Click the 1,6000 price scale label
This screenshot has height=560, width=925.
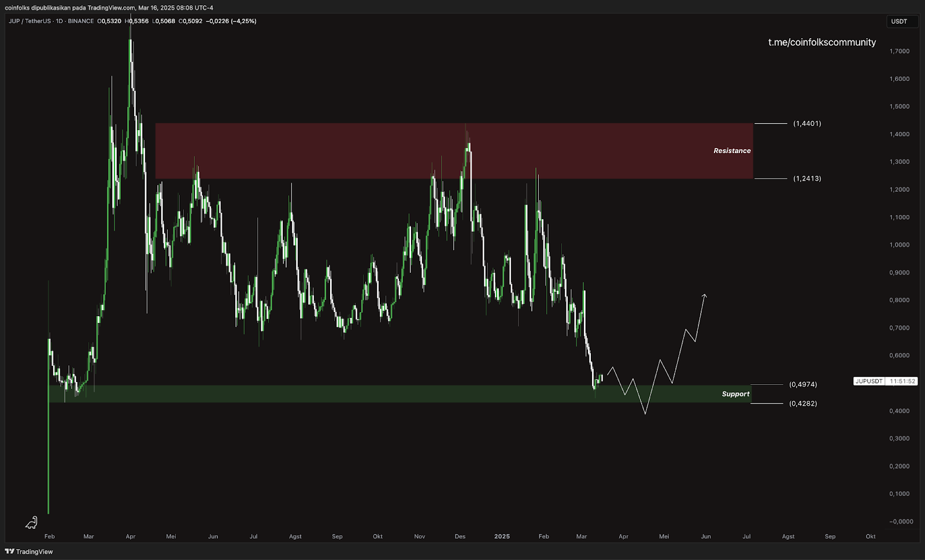point(900,79)
